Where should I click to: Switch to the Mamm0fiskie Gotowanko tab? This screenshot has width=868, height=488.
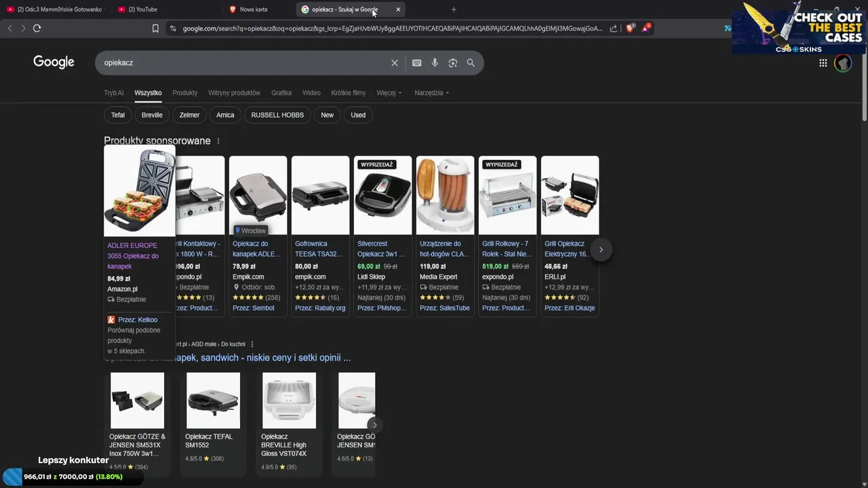pyautogui.click(x=54, y=9)
